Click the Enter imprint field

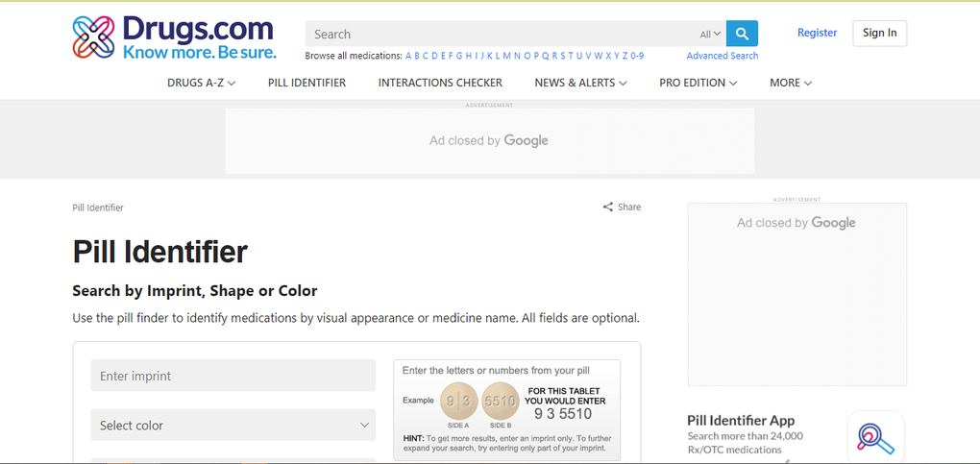(233, 376)
